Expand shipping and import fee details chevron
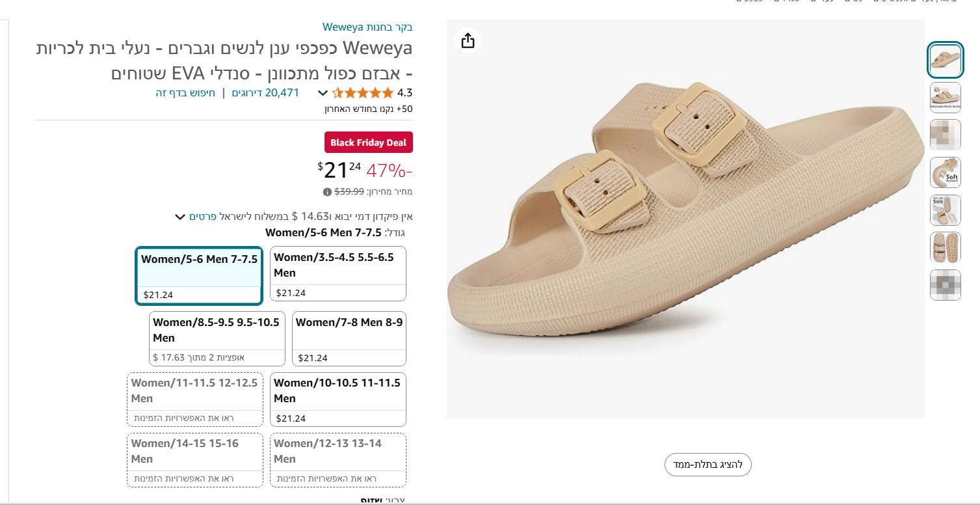980x505 pixels. 180,217
